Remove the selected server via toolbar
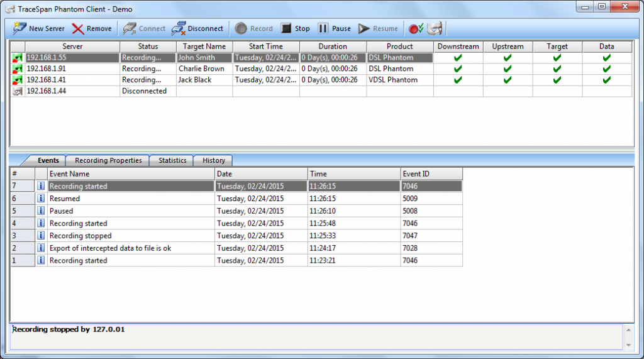 [91, 28]
